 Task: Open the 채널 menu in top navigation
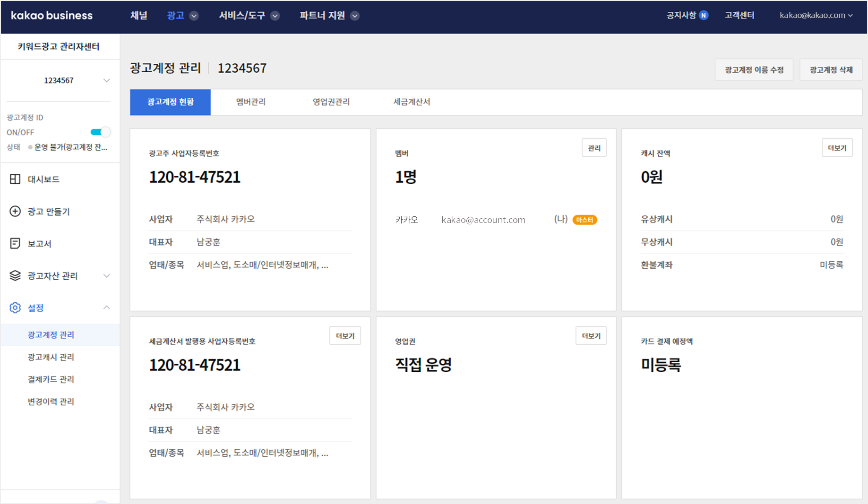pyautogui.click(x=139, y=16)
